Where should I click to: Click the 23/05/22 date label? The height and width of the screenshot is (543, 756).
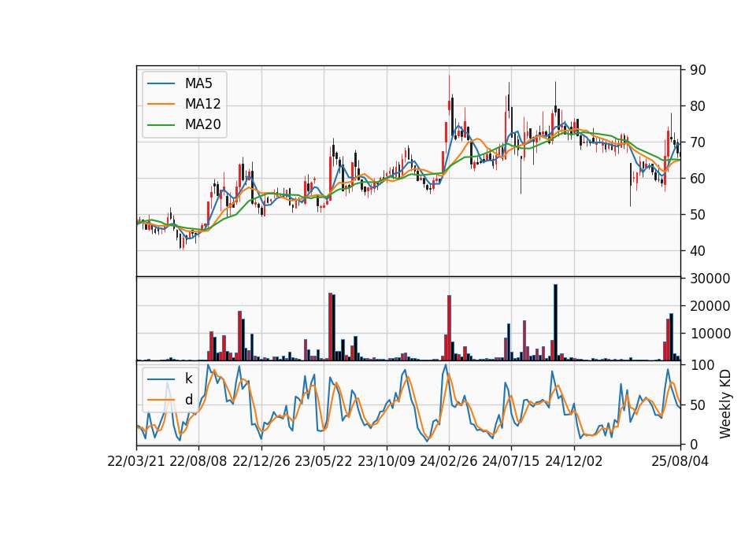coord(324,461)
